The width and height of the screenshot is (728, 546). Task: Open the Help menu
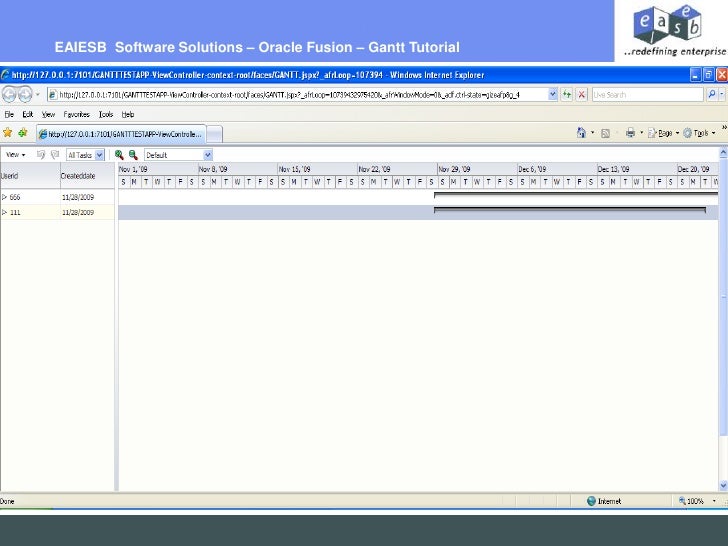point(128,114)
